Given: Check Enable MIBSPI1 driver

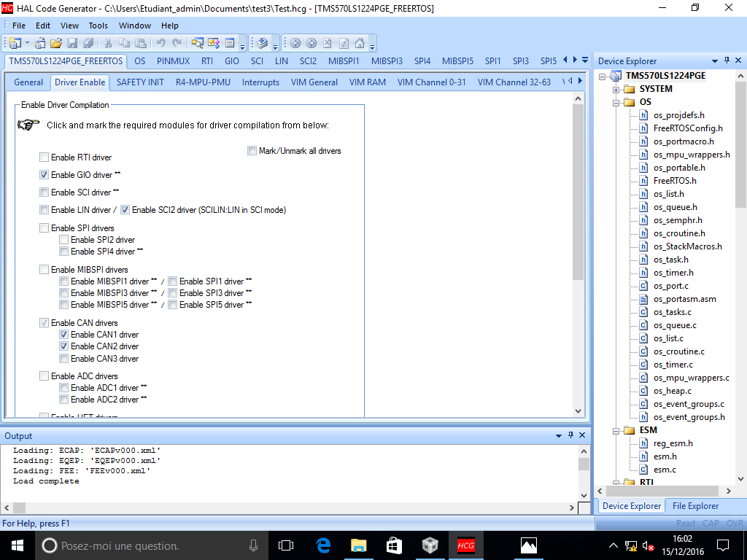Looking at the screenshot, I should point(64,281).
